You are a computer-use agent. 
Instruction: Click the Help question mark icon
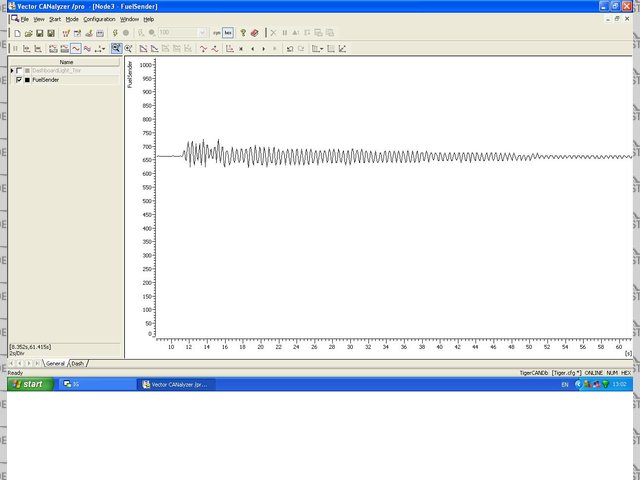click(242, 33)
